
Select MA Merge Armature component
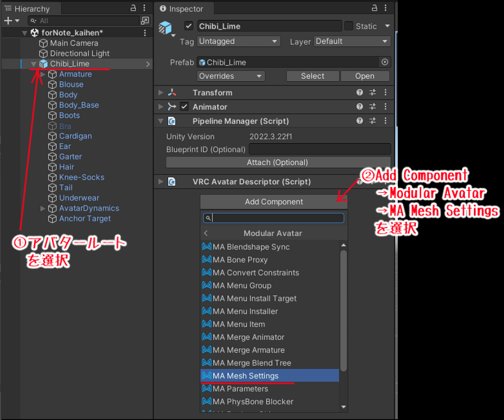pyautogui.click(x=270, y=350)
